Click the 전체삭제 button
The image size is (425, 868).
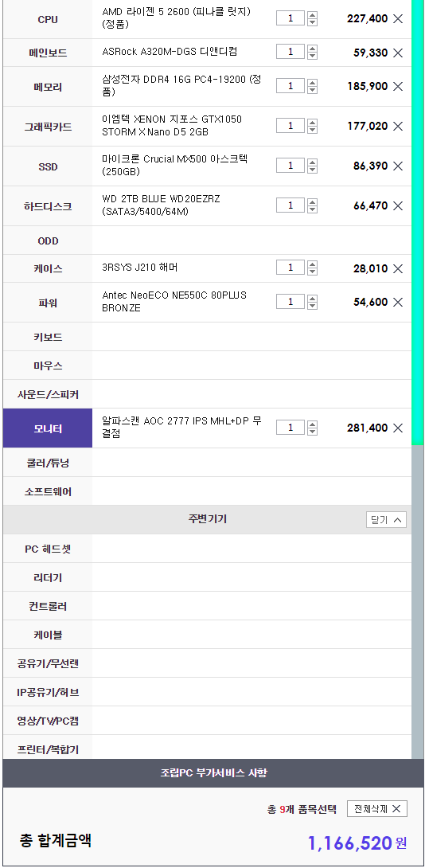[377, 809]
